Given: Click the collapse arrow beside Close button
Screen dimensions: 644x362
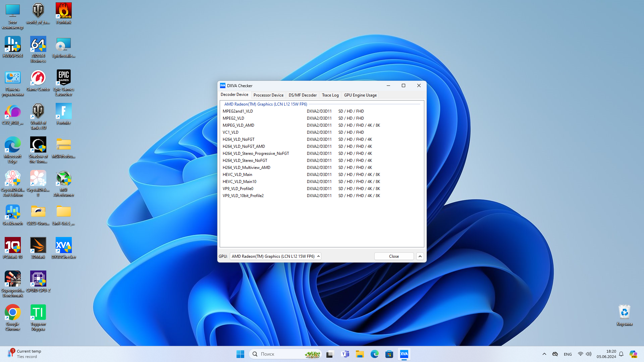Looking at the screenshot, I should 420,256.
